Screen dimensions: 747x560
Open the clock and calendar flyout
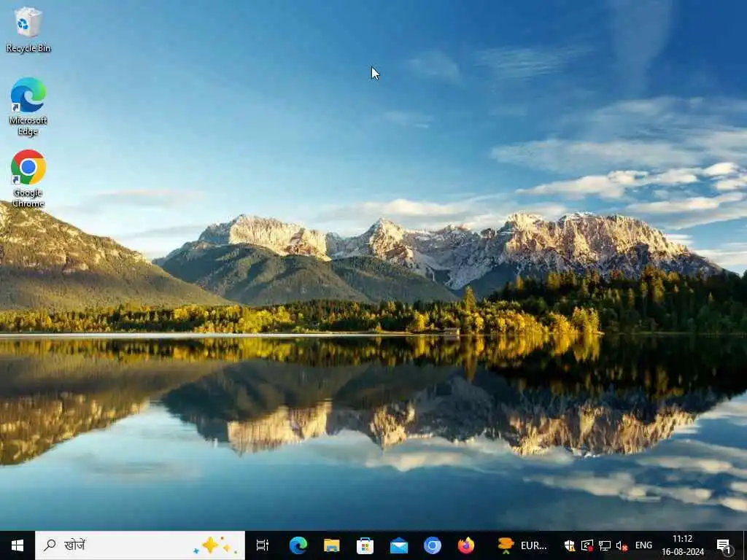click(x=683, y=545)
